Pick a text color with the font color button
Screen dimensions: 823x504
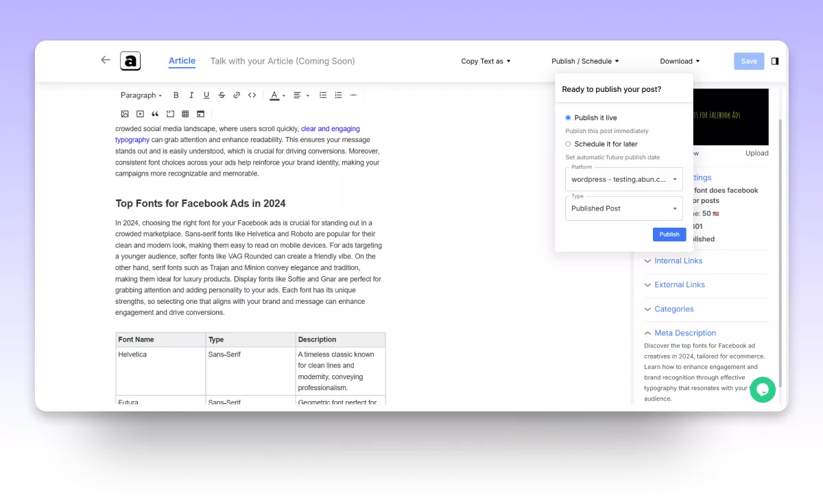[x=274, y=95]
